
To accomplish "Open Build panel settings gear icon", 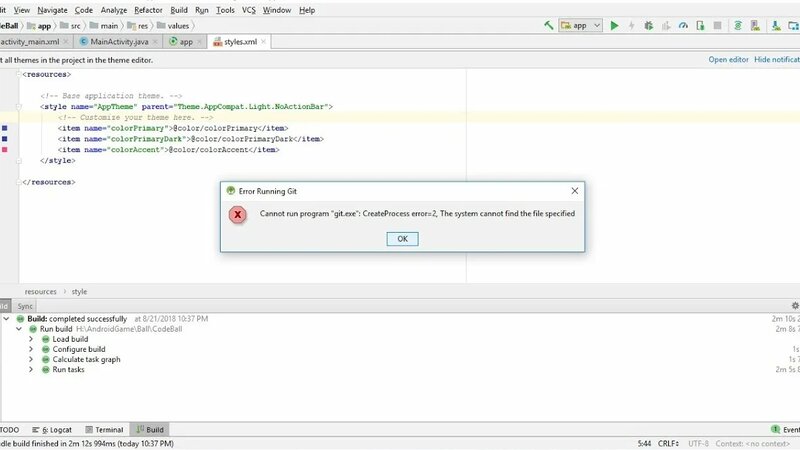I will pos(795,306).
